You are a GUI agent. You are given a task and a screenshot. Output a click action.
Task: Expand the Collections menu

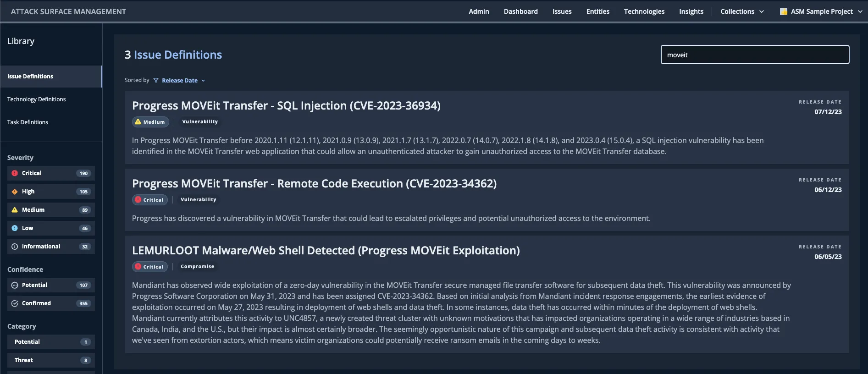(742, 11)
